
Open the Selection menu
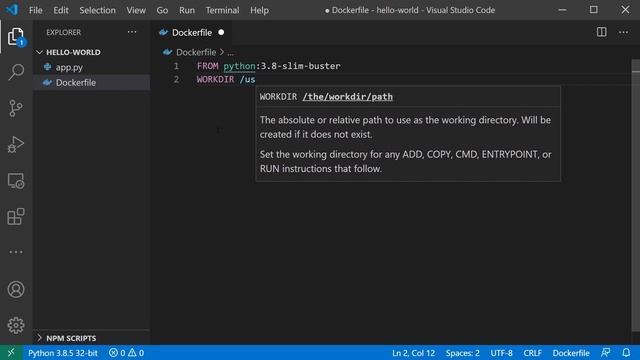[97, 10]
